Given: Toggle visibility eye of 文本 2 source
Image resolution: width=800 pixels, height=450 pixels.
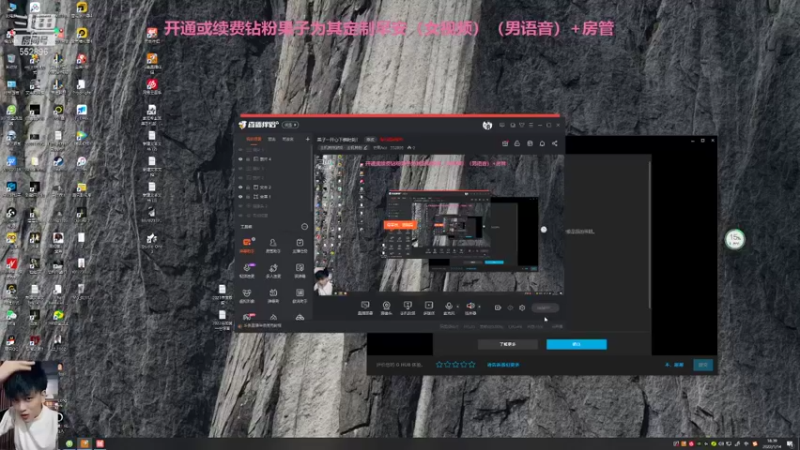Looking at the screenshot, I should pyautogui.click(x=241, y=187).
